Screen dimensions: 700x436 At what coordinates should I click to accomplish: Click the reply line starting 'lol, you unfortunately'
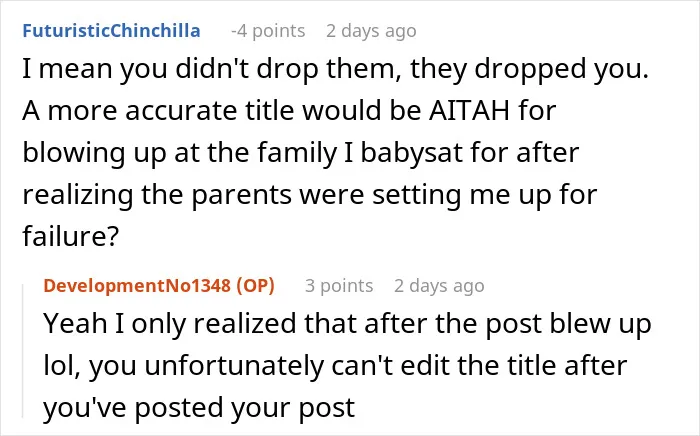click(x=335, y=365)
